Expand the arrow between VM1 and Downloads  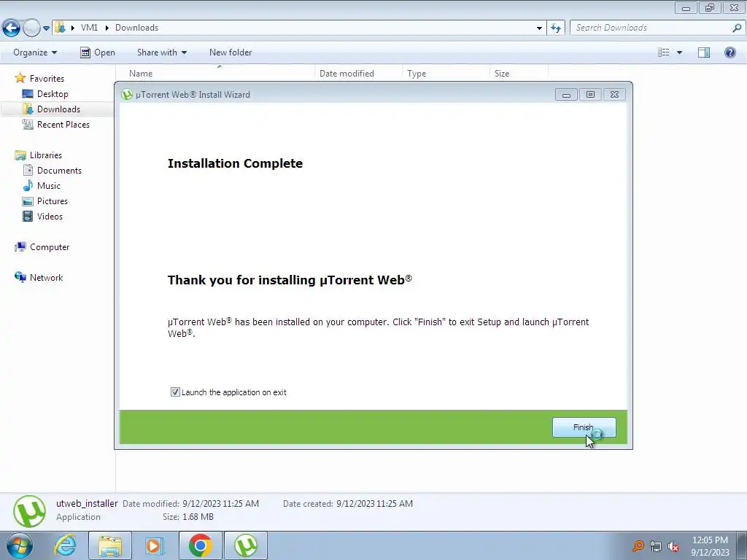107,28
